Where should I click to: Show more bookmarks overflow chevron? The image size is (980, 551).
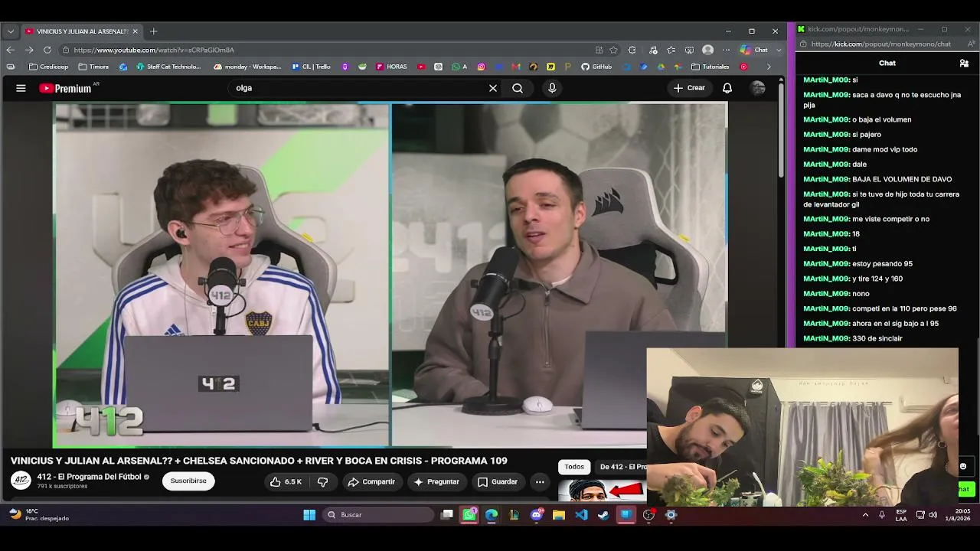pos(769,67)
